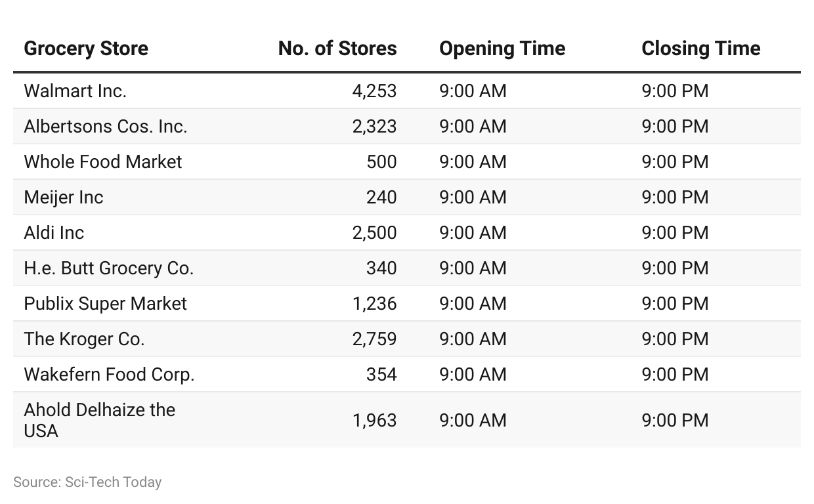Select Wakefern Food Corp. entry

tap(109, 374)
